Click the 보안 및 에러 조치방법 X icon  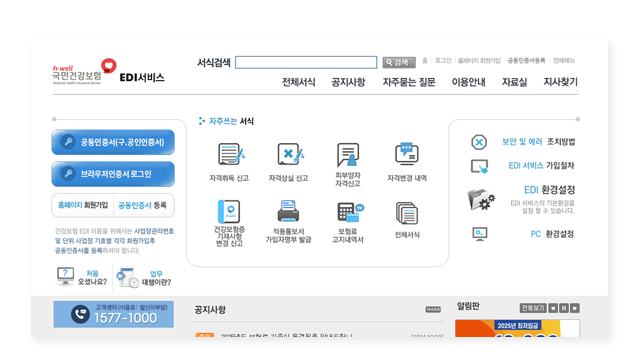click(479, 142)
